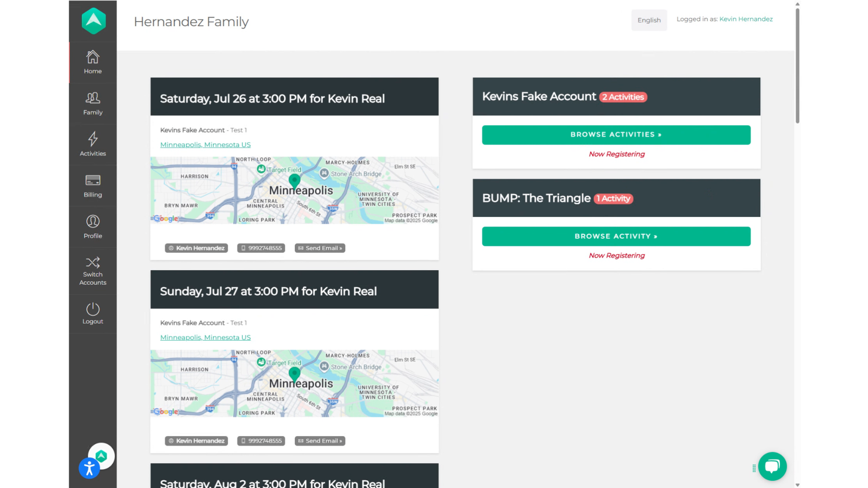Click the page's vertical scrollbar
868x488 pixels.
[797, 66]
